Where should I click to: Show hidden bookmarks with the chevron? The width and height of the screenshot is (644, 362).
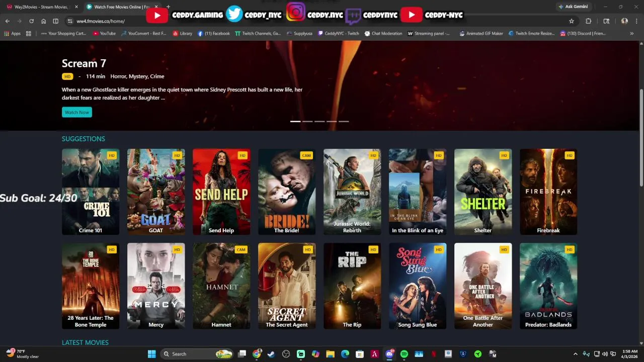pos(632,34)
